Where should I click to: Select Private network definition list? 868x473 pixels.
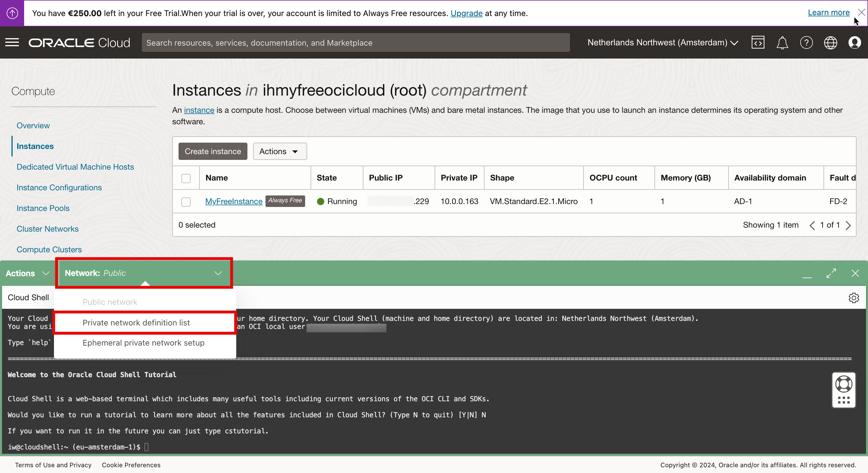[x=136, y=322]
